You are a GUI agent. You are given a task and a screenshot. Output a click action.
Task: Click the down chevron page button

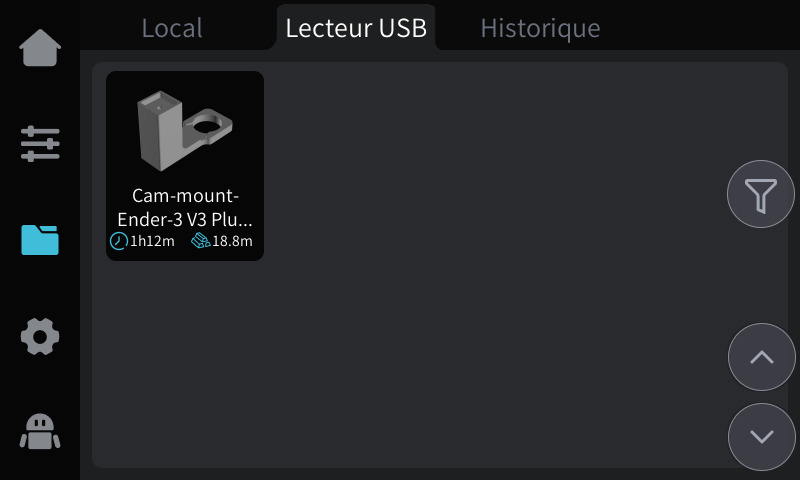pos(762,437)
